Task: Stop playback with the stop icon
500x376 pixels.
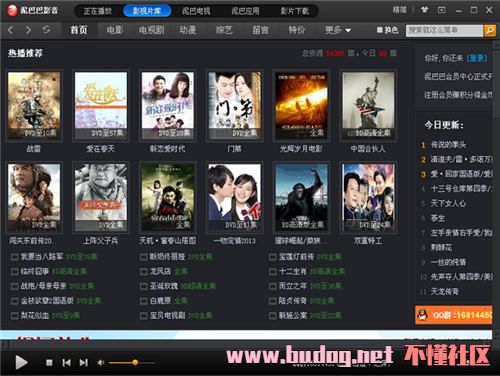Action: pos(49,363)
